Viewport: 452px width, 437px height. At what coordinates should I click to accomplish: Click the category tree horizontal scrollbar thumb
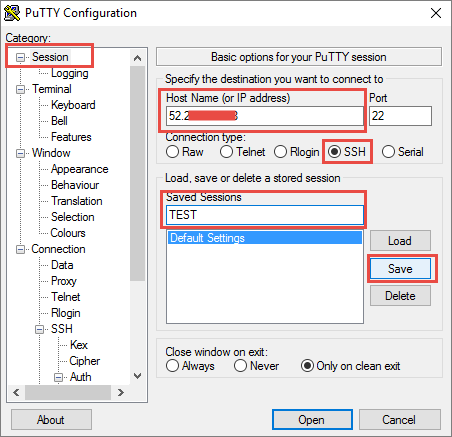68,392
